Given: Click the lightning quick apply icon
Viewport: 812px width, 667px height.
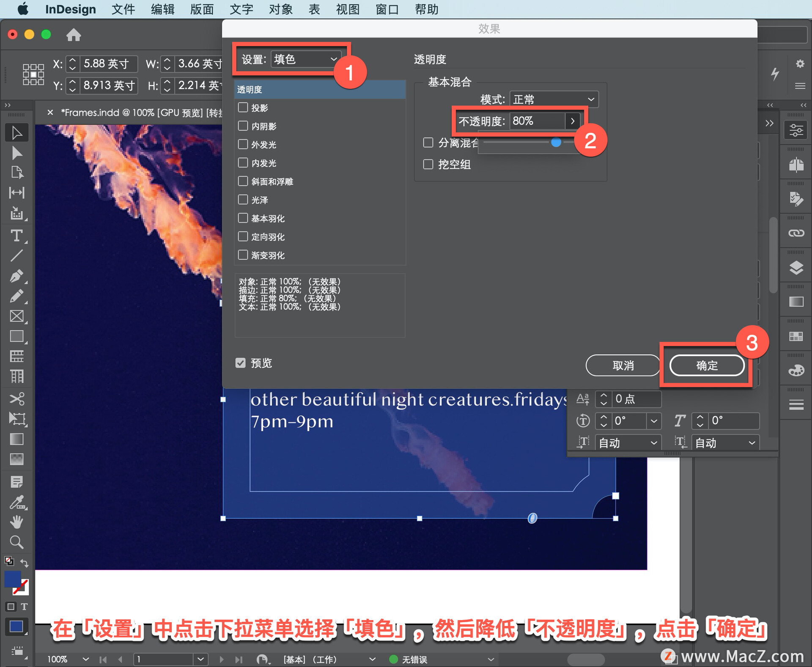Looking at the screenshot, I should pos(775,74).
